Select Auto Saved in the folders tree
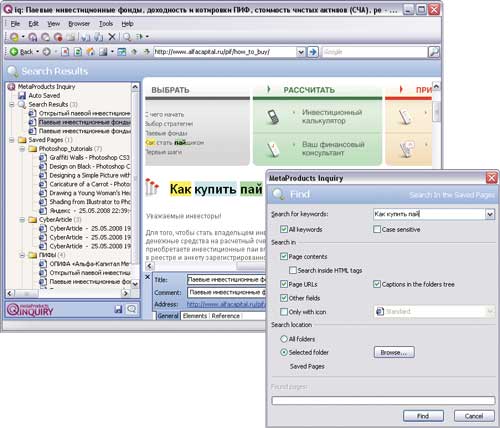This screenshot has width=500, height=428. click(x=44, y=96)
